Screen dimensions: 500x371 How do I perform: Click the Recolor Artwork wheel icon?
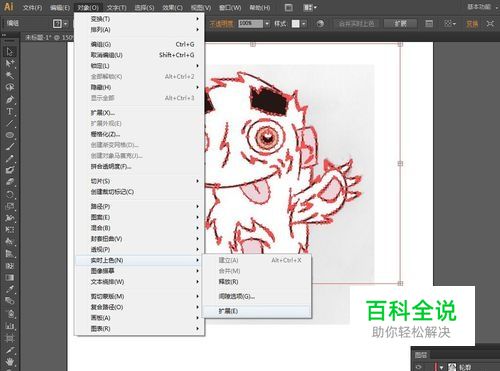[x=320, y=24]
